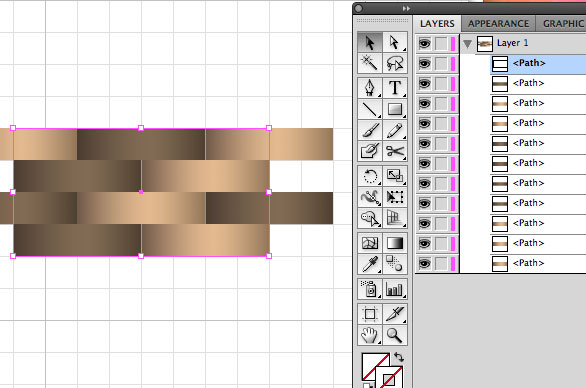This screenshot has height=388, width=586.
Task: Select the Slice tool
Action: tap(394, 314)
